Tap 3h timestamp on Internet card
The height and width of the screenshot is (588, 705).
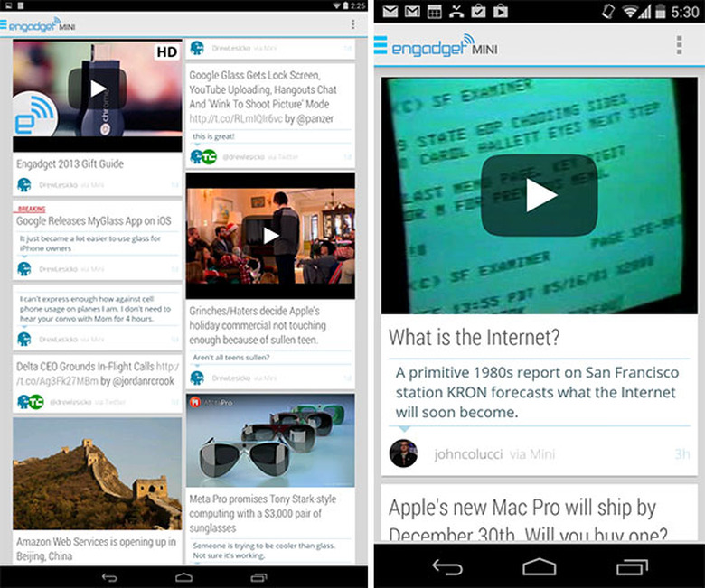682,454
